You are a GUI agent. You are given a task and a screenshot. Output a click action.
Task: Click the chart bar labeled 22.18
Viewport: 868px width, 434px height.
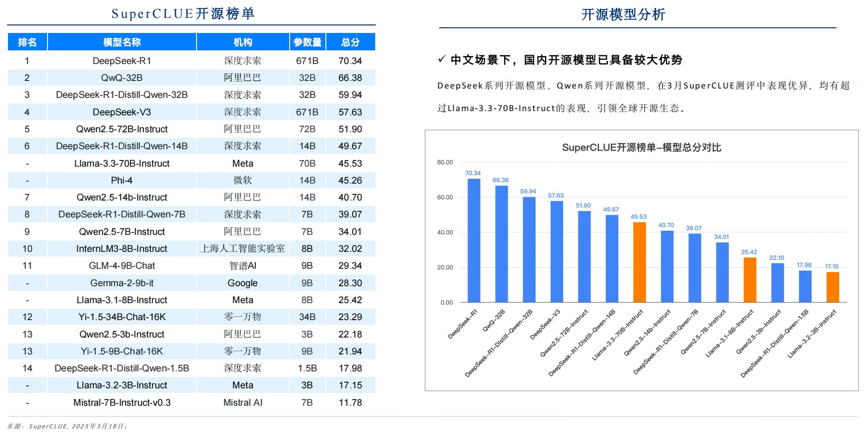click(778, 282)
